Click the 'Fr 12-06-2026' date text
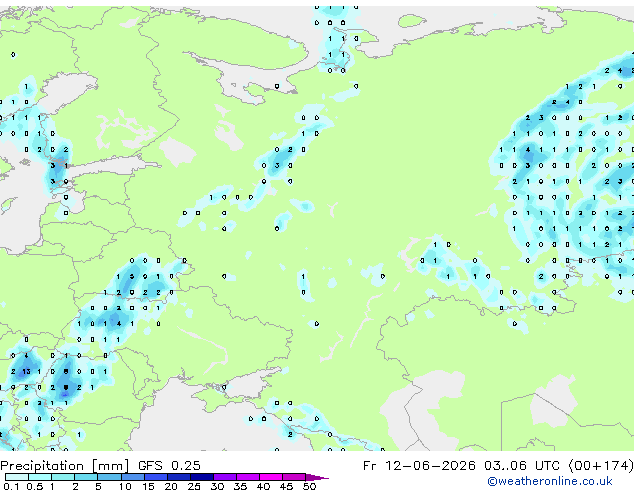This screenshot has width=634, height=490. click(419, 465)
